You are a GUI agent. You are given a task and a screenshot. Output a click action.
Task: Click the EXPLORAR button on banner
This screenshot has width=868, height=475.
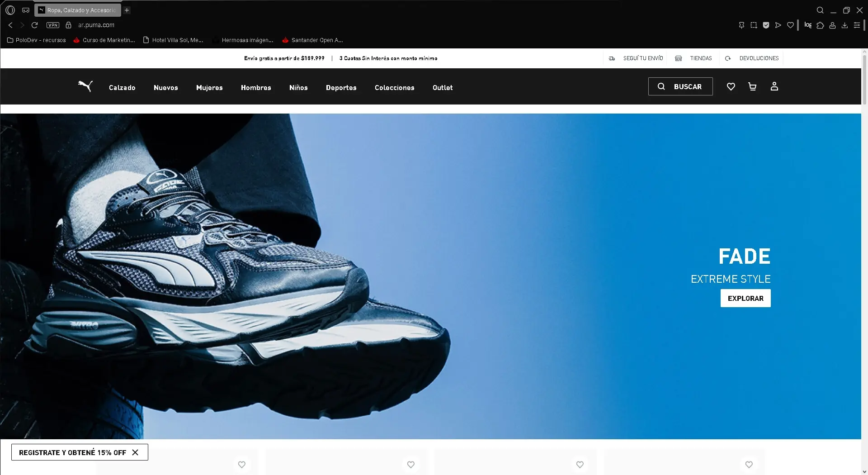745,298
